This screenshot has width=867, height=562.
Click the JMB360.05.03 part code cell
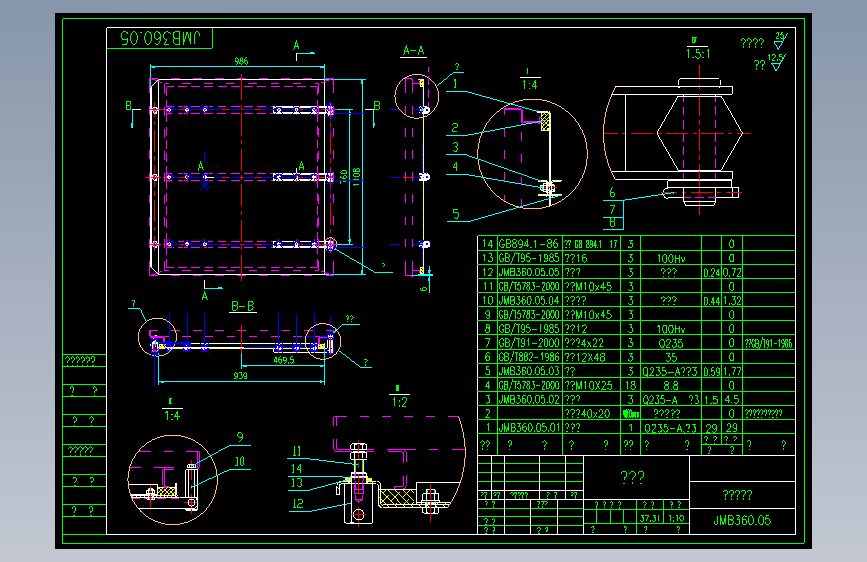pos(529,371)
